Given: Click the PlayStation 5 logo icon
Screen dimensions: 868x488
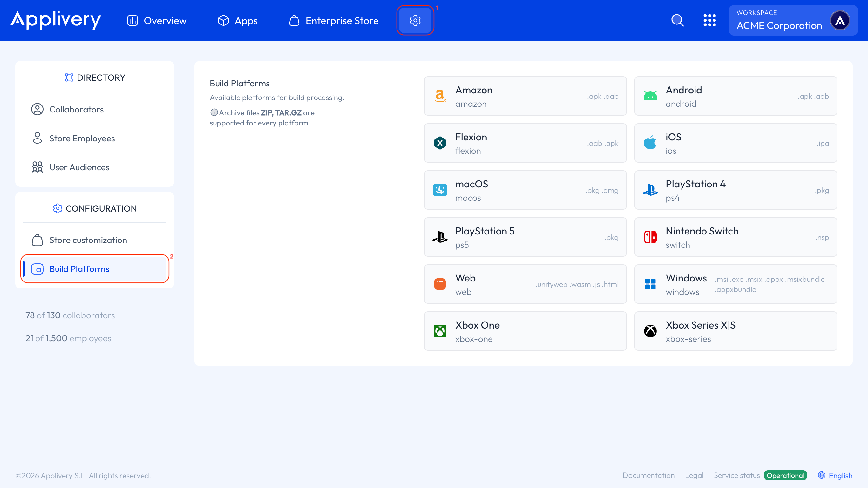Looking at the screenshot, I should (440, 237).
